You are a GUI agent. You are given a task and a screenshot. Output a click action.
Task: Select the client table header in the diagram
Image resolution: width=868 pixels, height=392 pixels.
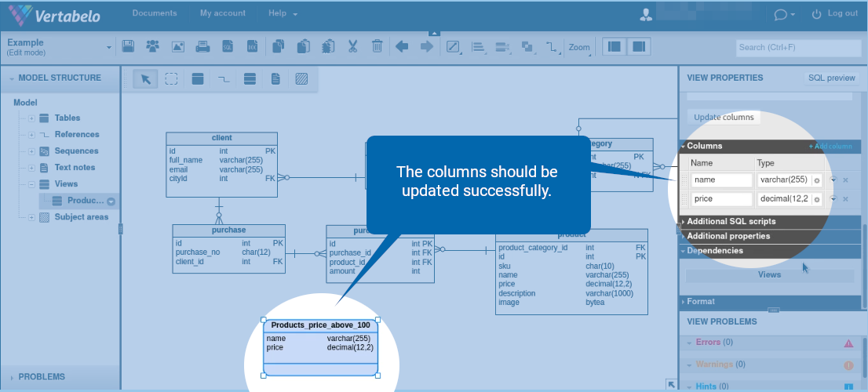point(221,138)
